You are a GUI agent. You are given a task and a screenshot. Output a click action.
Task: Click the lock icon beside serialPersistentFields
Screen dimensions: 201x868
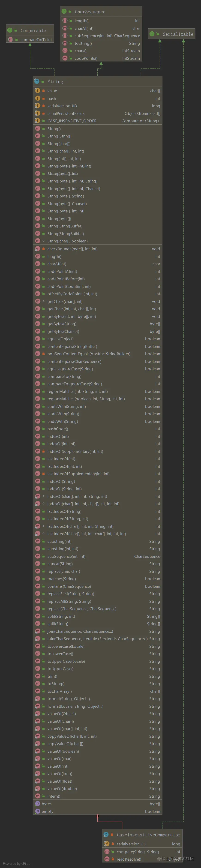(x=44, y=113)
